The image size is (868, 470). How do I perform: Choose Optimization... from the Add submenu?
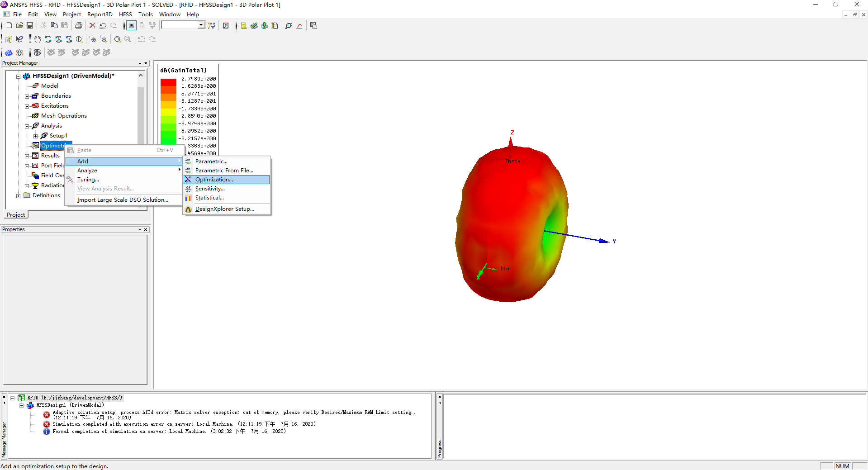pyautogui.click(x=214, y=180)
